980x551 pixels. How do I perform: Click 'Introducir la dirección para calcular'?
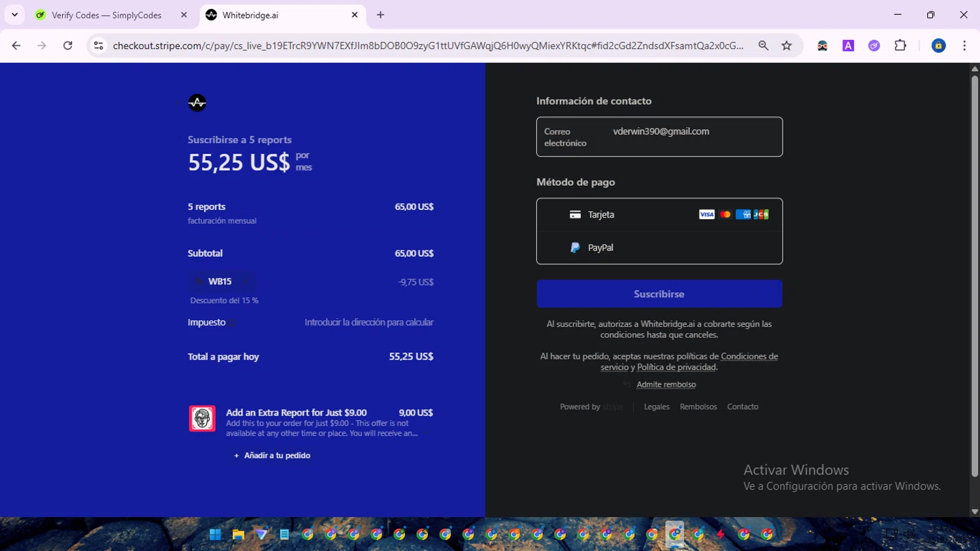pos(369,322)
